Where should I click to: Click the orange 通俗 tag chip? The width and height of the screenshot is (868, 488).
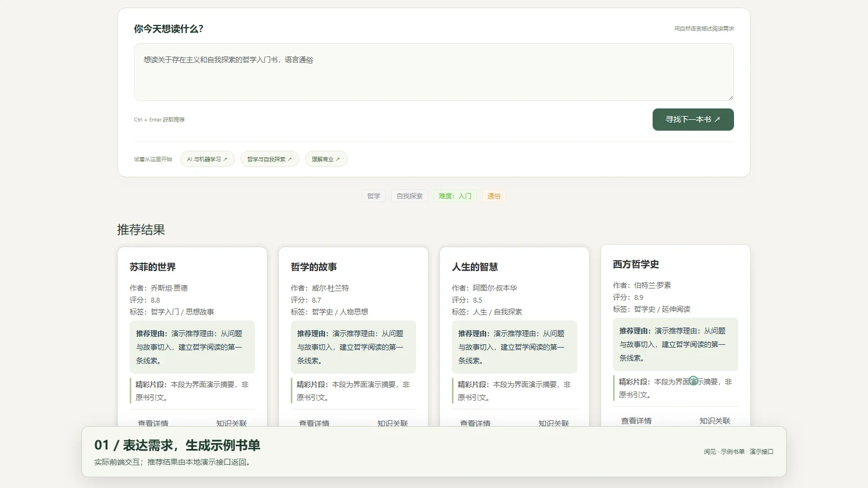(x=494, y=196)
